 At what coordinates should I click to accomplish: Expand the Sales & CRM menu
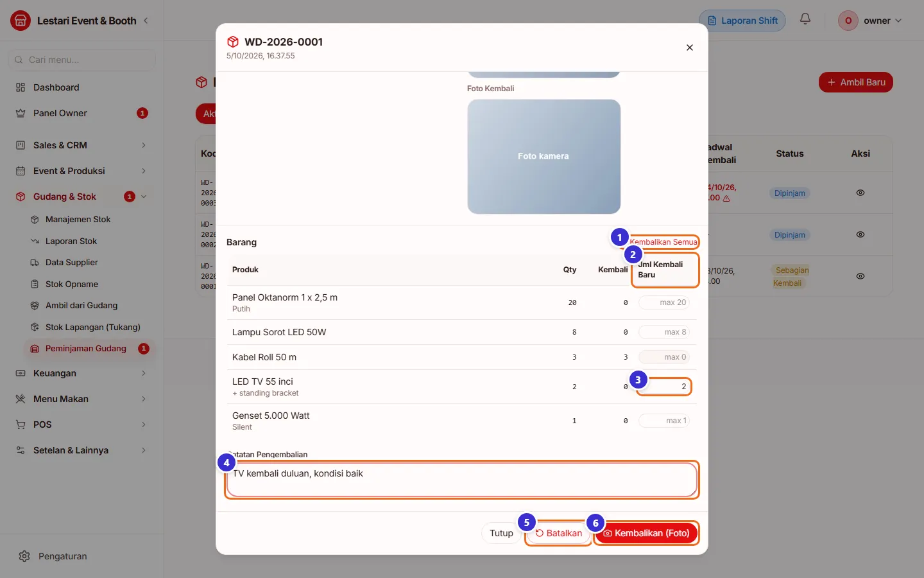(x=81, y=145)
